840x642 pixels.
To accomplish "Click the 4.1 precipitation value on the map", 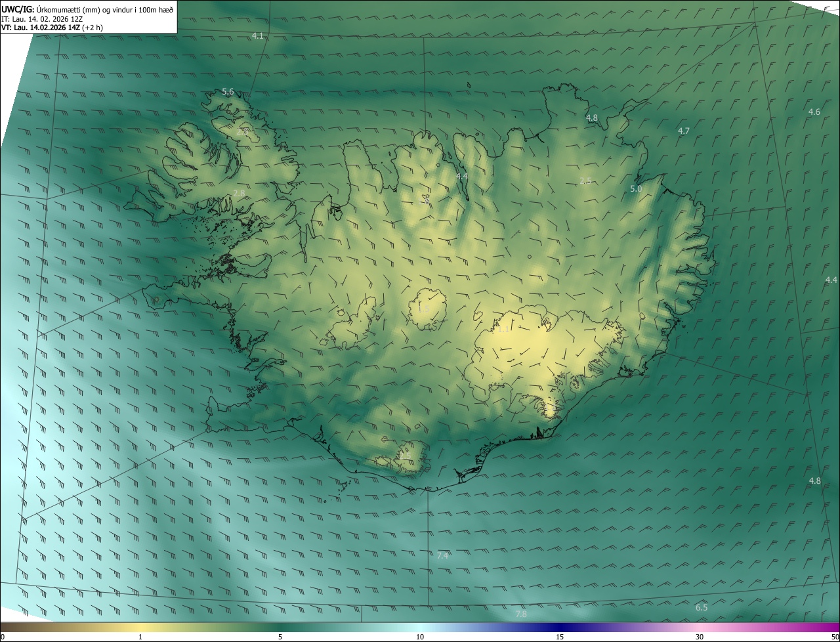I will coord(258,36).
